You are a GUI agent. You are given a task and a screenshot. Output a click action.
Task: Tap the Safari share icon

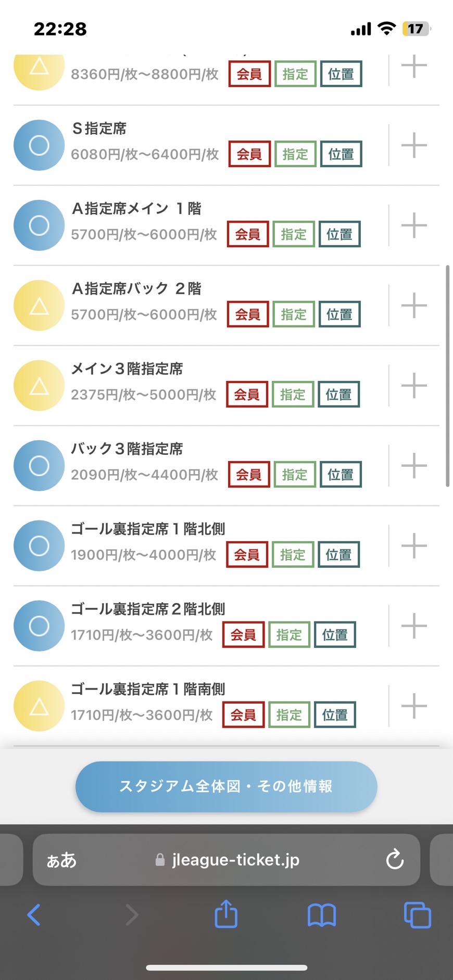pos(226,914)
